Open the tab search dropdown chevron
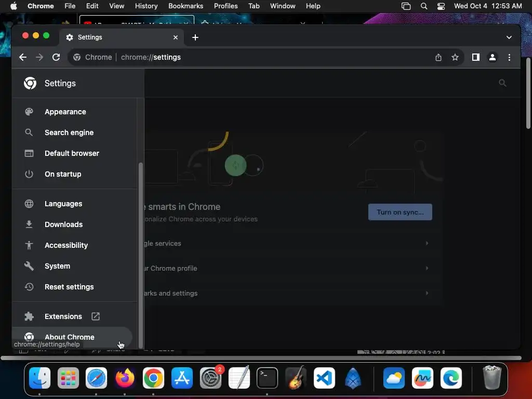This screenshot has width=532, height=399. (x=509, y=37)
